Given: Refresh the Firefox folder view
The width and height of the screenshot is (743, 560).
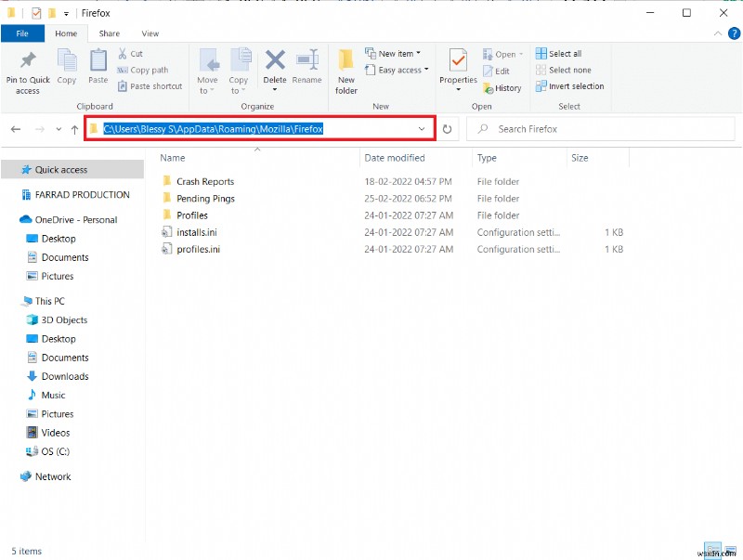Looking at the screenshot, I should 447,129.
